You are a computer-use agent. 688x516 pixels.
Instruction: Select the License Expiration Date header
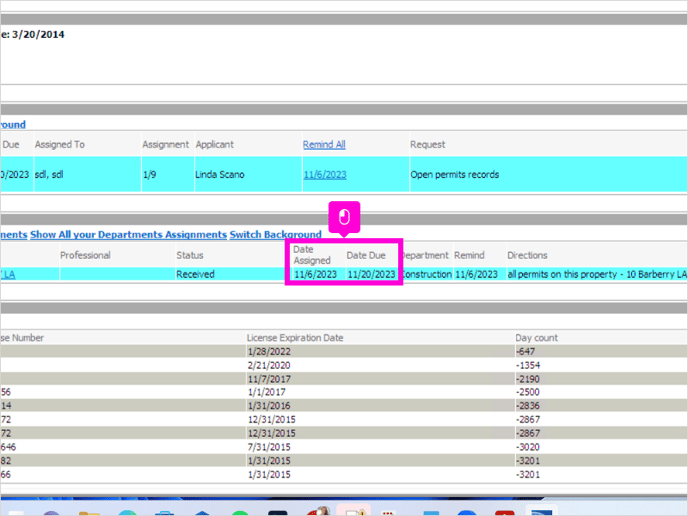click(x=295, y=338)
